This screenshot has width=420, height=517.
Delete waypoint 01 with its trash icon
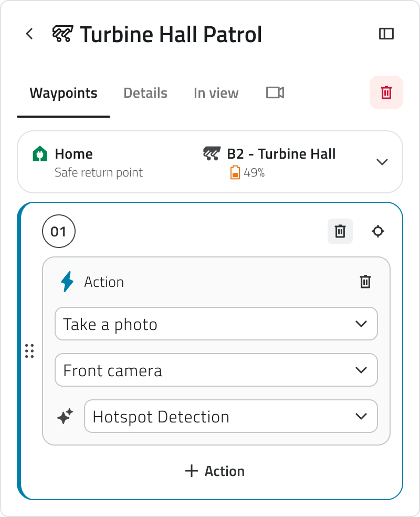coord(340,231)
